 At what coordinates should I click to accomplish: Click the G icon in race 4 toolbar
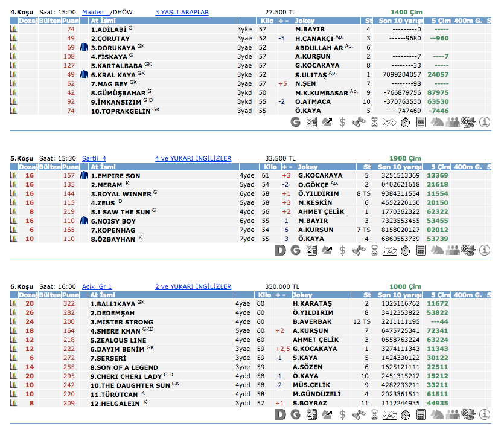296,122
